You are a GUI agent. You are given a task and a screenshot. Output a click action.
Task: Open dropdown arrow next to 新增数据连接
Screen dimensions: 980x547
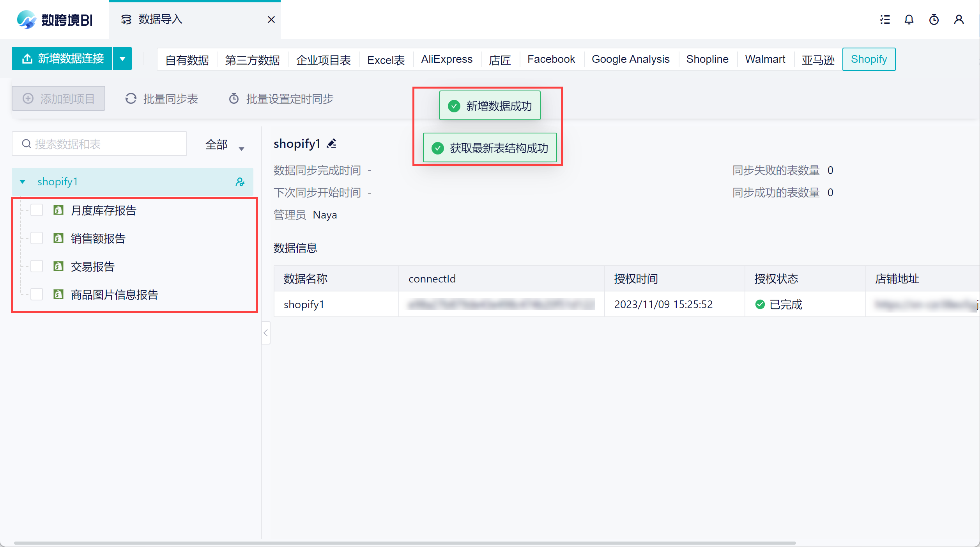tap(122, 59)
